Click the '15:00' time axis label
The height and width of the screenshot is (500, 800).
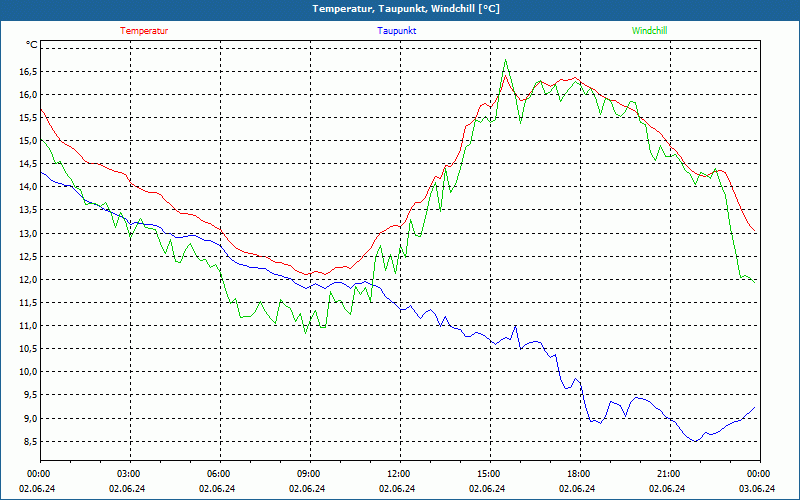pyautogui.click(x=490, y=474)
